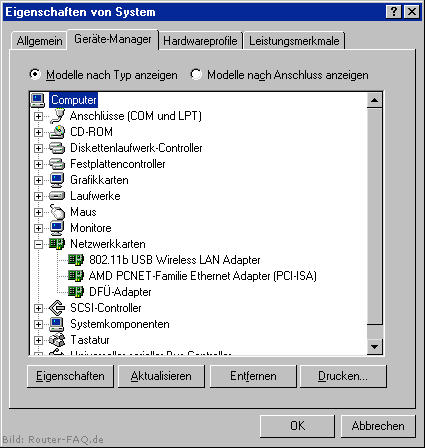Image resolution: width=425 pixels, height=448 pixels.
Task: Click the DFÜ-Adapter icon
Action: point(76,292)
